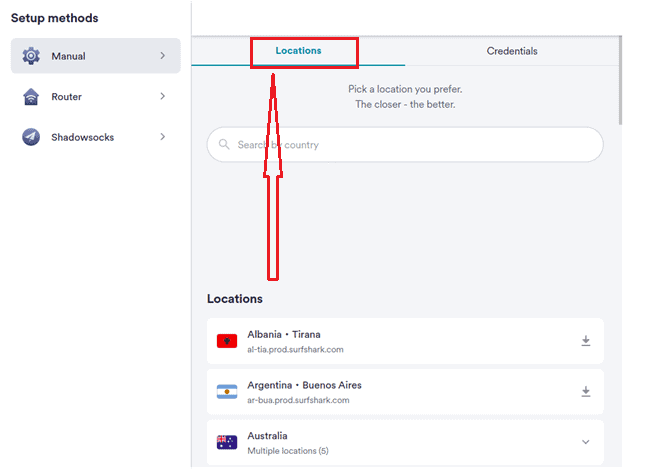Switch to the Locations tab
Screen dimensions: 658x469
click(x=300, y=51)
